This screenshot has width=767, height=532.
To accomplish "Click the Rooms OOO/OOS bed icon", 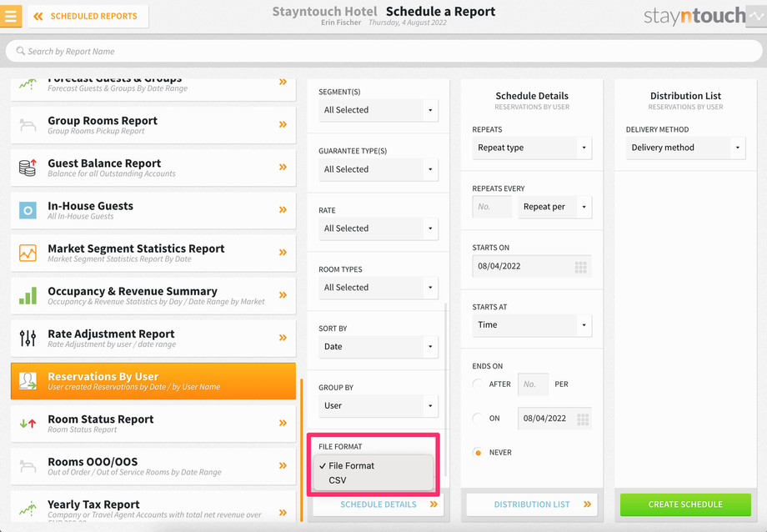I will 28,466.
